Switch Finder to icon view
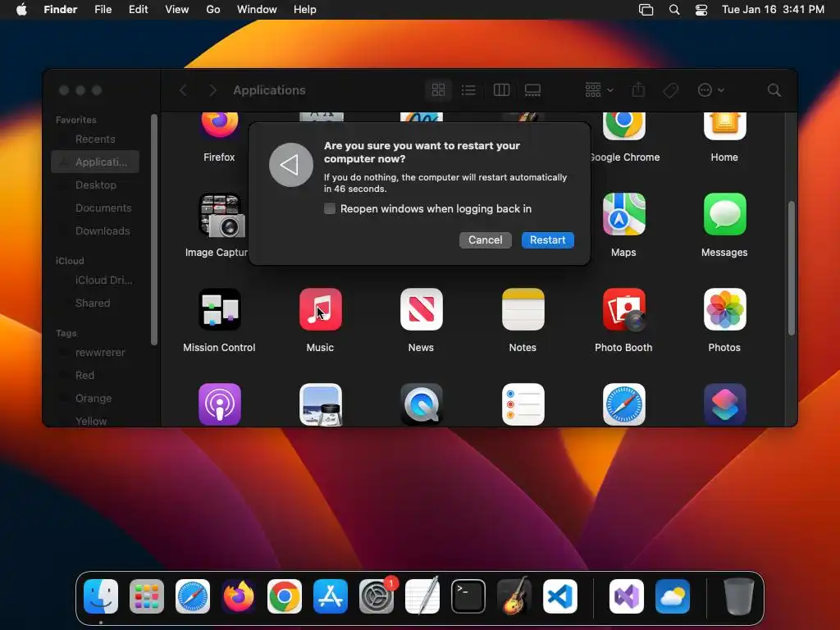This screenshot has height=630, width=840. tap(438, 90)
